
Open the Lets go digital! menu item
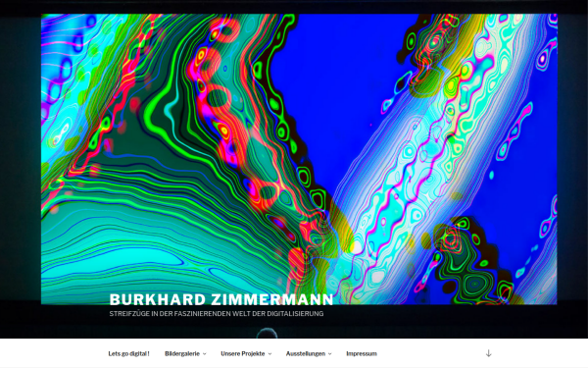128,353
